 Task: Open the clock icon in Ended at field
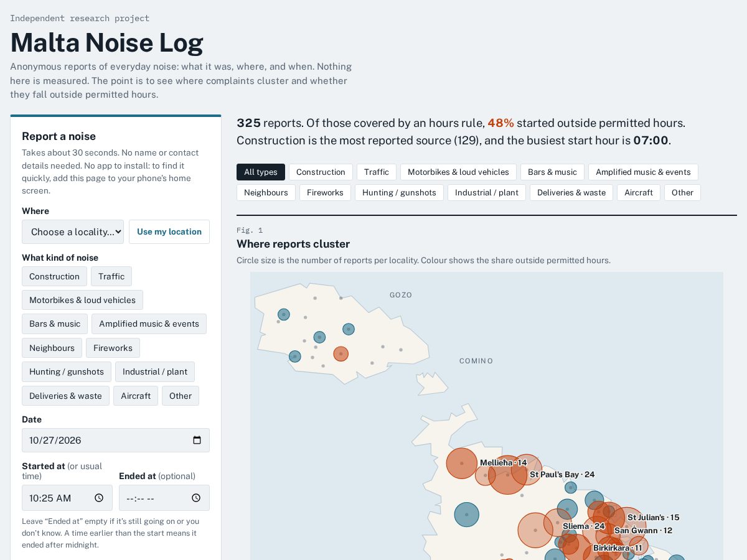pos(196,498)
